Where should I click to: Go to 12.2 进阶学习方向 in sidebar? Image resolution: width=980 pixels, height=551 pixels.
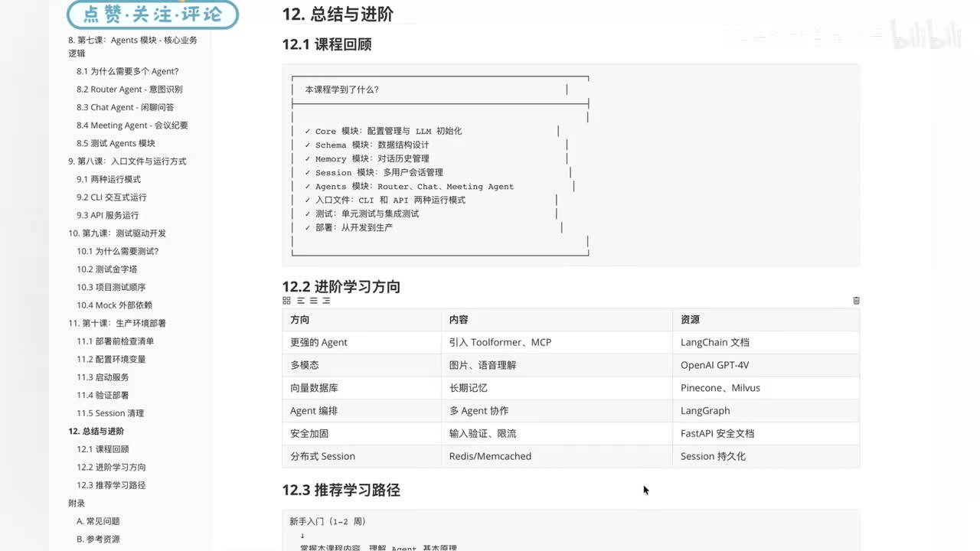tap(111, 467)
